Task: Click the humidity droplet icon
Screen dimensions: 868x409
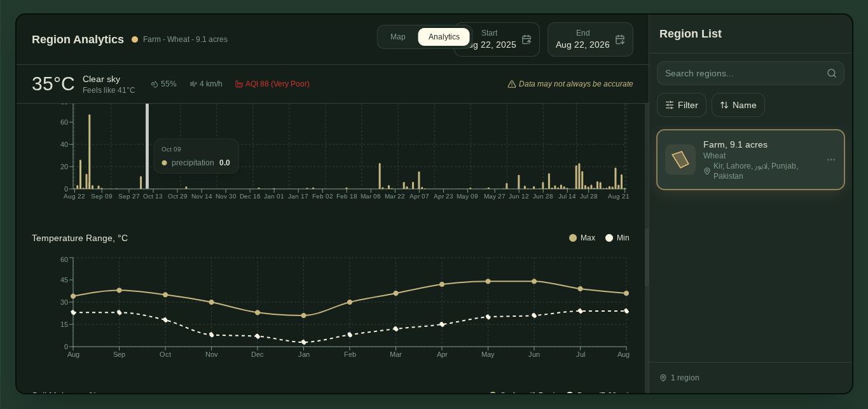Action: coord(154,84)
